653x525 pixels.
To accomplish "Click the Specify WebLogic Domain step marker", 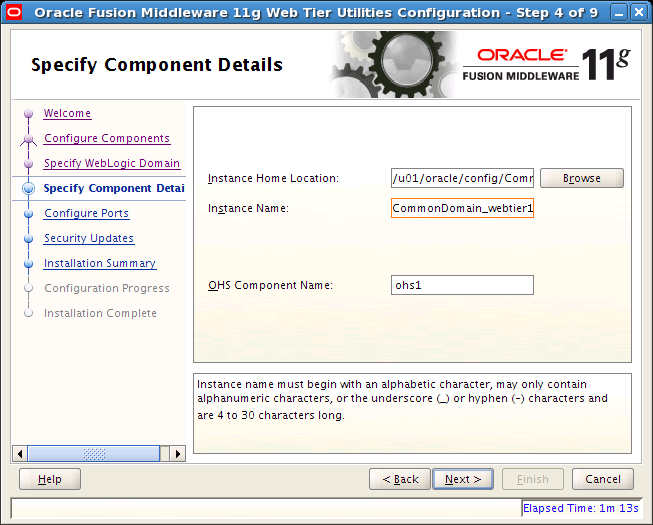I will coord(28,164).
